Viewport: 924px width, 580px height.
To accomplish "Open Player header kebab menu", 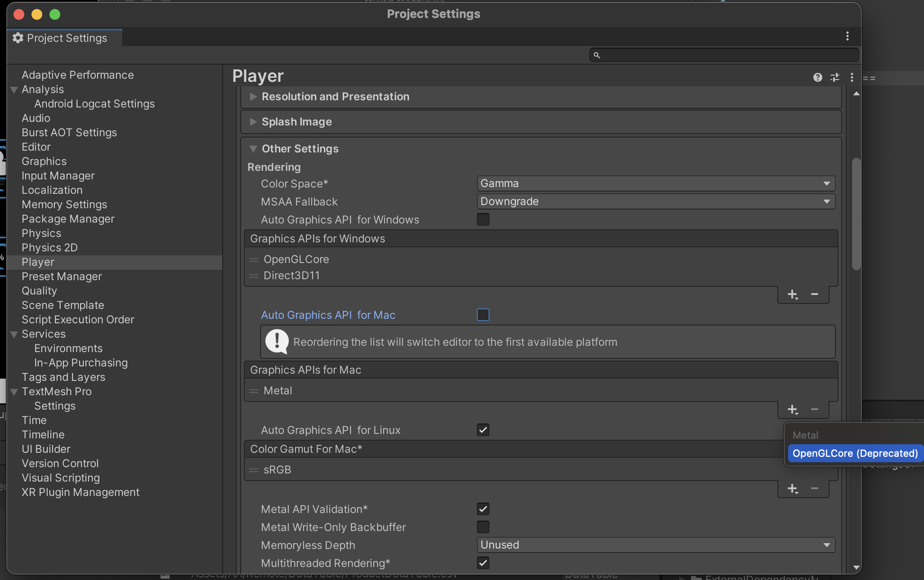I will [x=852, y=77].
